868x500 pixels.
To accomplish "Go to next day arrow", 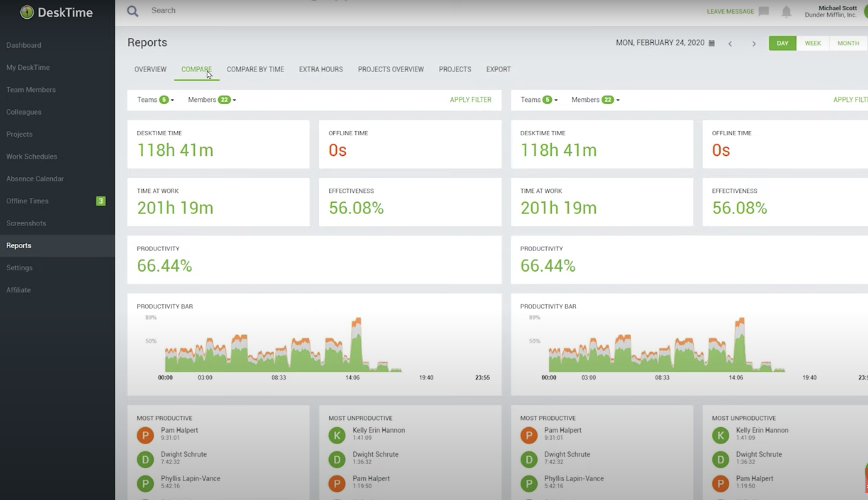I will coord(754,44).
